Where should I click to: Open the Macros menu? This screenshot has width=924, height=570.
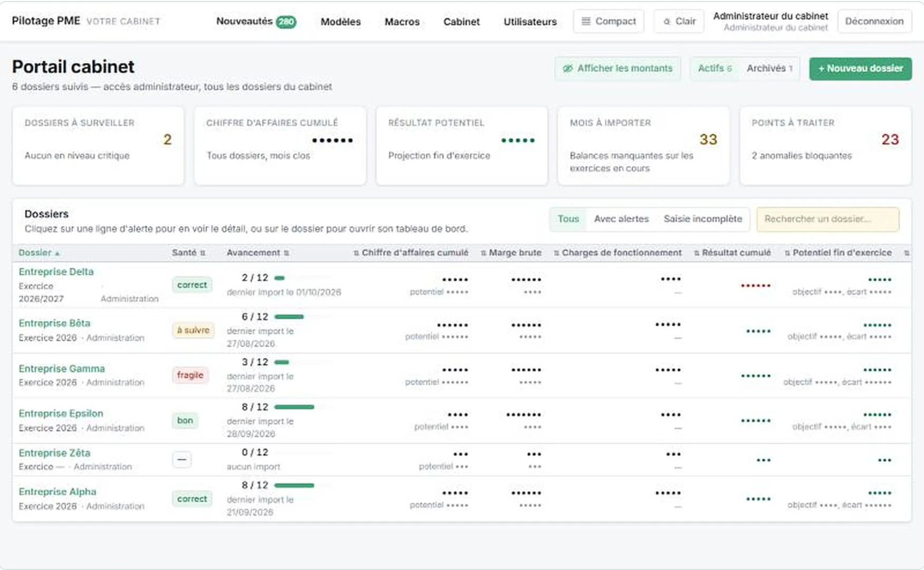click(x=402, y=22)
